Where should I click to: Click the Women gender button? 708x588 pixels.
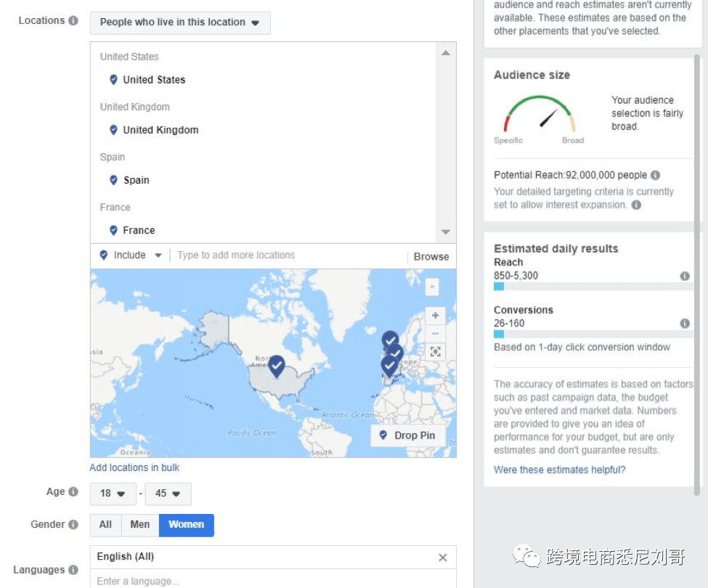pyautogui.click(x=186, y=524)
